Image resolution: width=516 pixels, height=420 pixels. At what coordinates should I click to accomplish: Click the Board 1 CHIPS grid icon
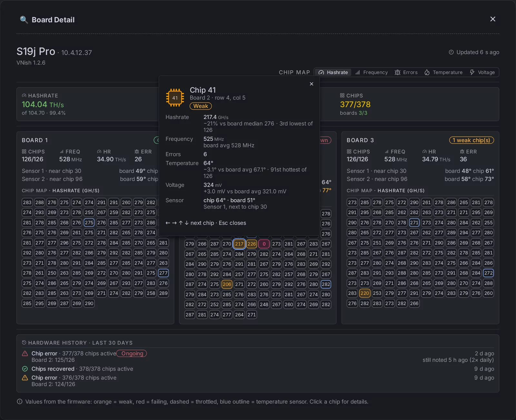pyautogui.click(x=24, y=152)
